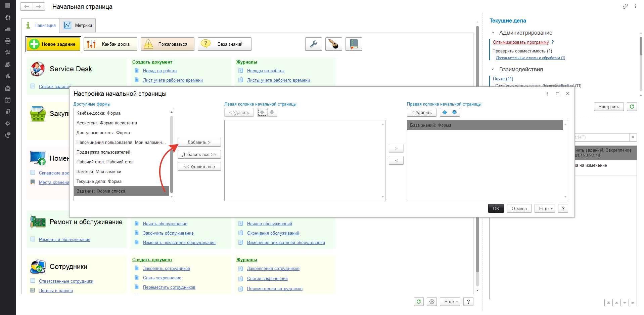Collapse the Администрирование section
Viewport: 644px width, 315px height.
coord(493,33)
